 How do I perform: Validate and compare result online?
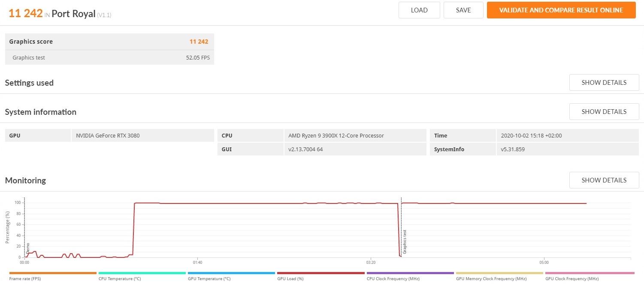(x=561, y=10)
